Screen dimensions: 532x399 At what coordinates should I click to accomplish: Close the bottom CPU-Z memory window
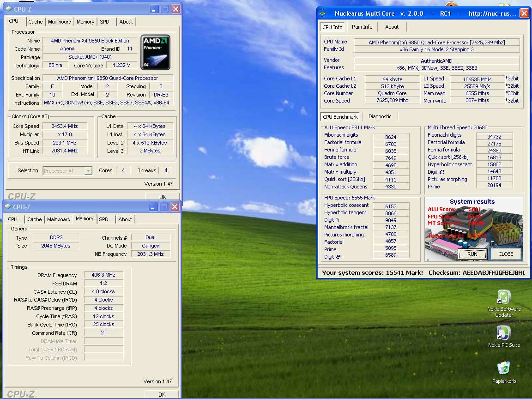(x=175, y=206)
